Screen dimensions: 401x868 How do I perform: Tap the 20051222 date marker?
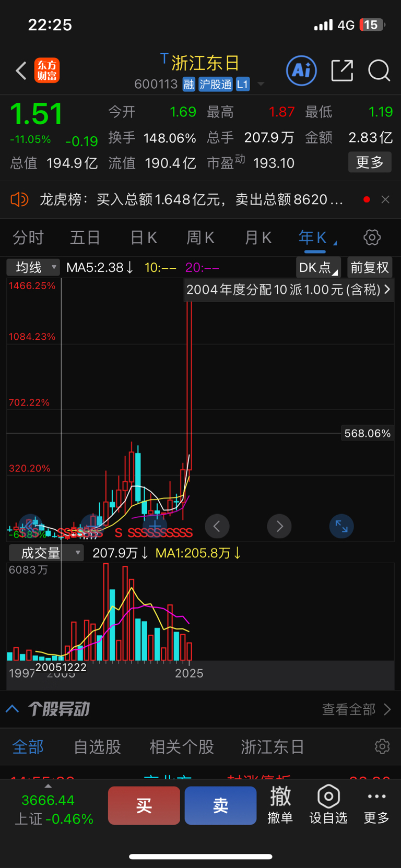(61, 667)
